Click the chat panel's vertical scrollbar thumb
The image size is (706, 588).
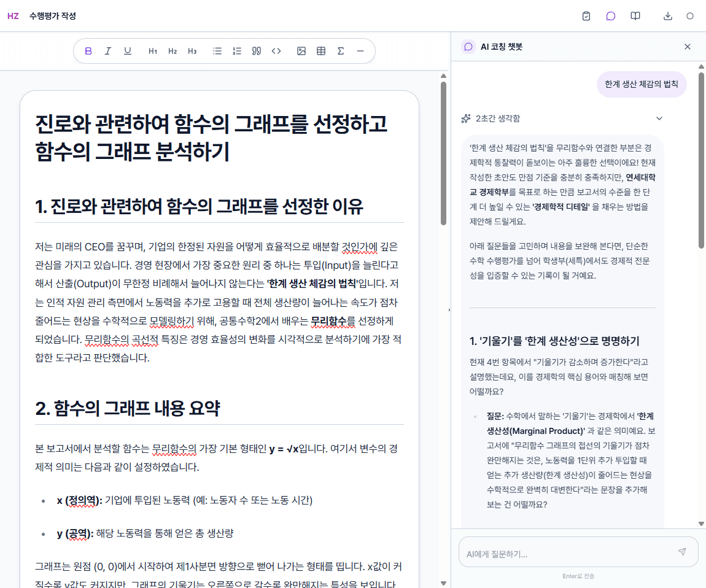click(x=701, y=160)
